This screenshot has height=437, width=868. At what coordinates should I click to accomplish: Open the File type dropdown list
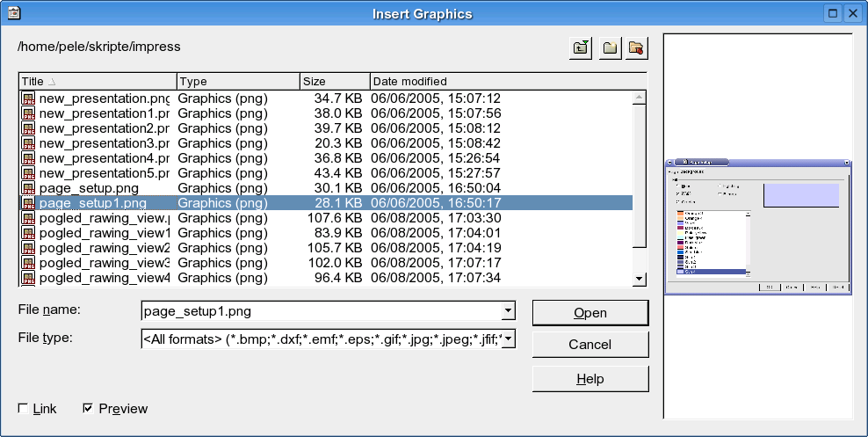508,339
